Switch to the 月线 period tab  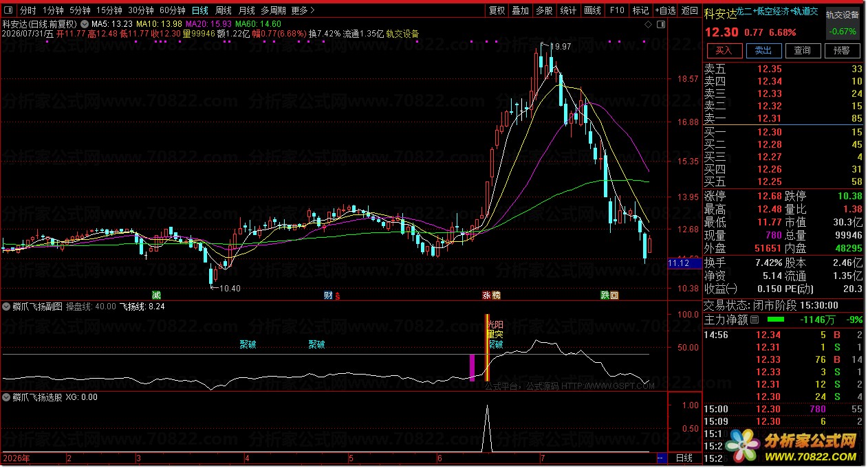click(246, 10)
